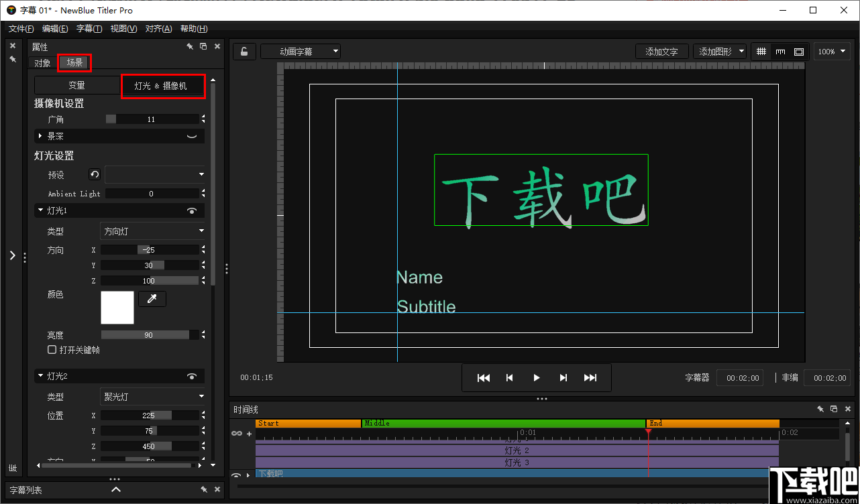Click the white color swatch for 灯光1
Screen dimensions: 860x504
pyautogui.click(x=117, y=306)
